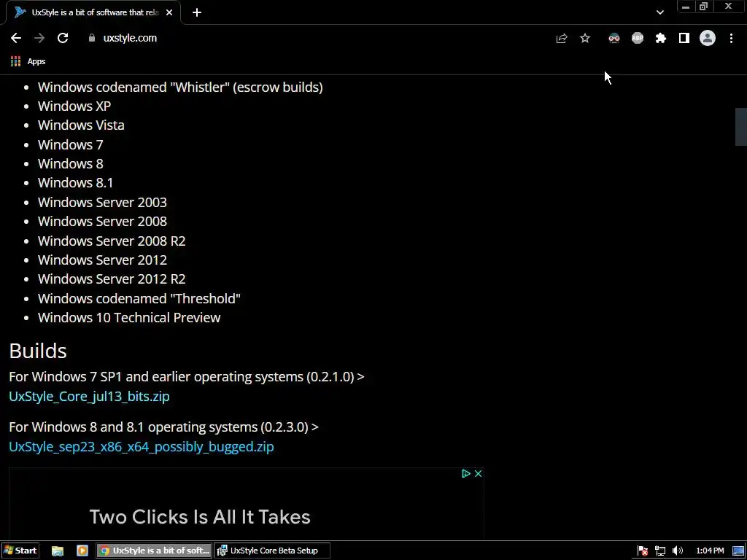
Task: Open file explorer from taskbar
Action: coord(58,551)
